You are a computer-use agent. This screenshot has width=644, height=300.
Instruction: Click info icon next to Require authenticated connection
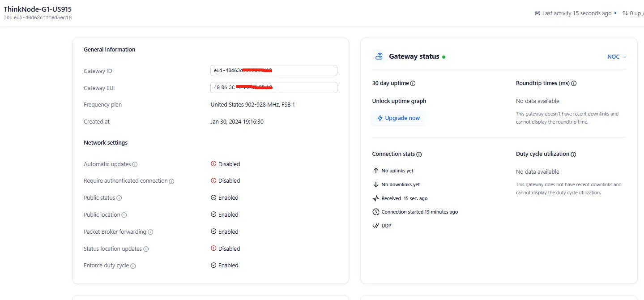point(171,181)
